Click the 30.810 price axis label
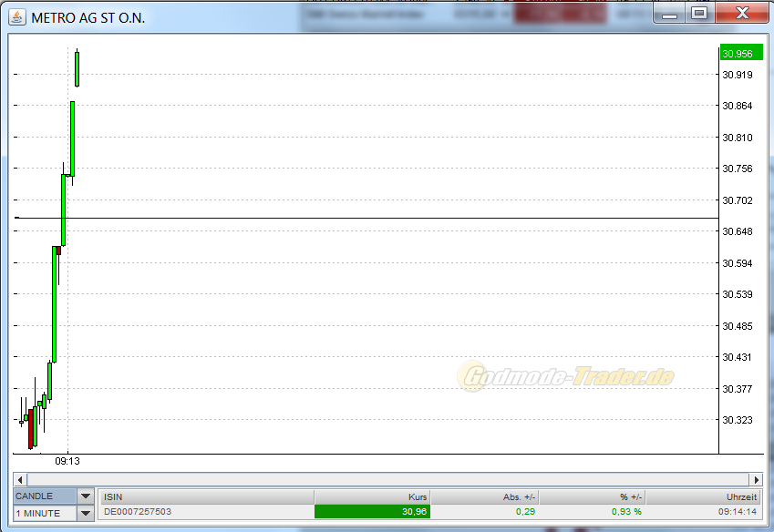 pos(738,138)
